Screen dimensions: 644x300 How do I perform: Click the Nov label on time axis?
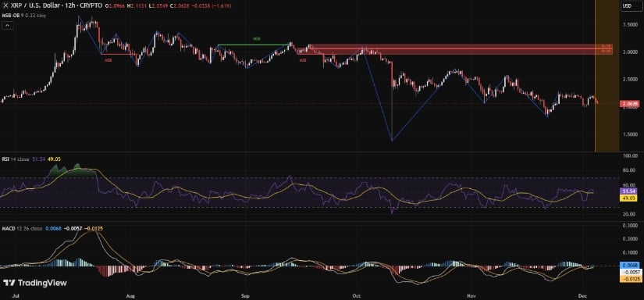click(x=471, y=295)
